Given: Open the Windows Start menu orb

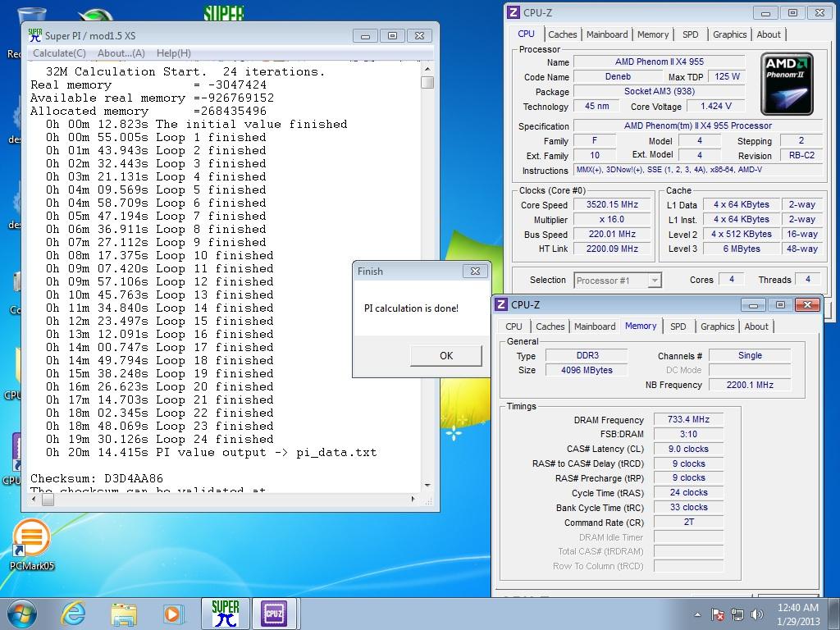Looking at the screenshot, I should (22, 614).
